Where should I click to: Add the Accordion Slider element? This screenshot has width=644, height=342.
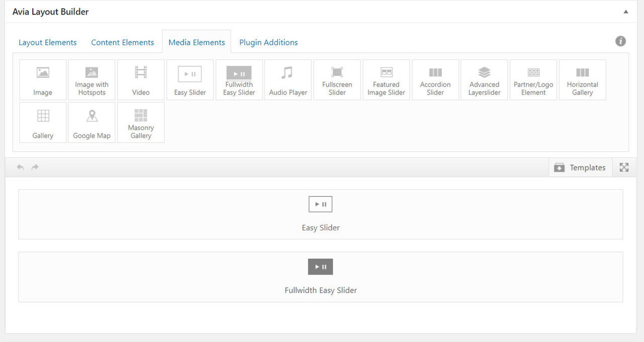click(435, 80)
